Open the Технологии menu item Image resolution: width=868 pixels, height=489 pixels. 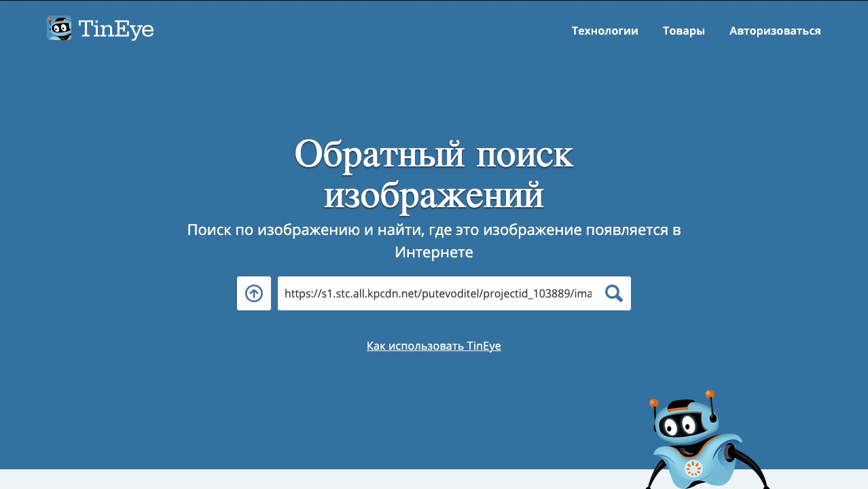[x=604, y=31]
